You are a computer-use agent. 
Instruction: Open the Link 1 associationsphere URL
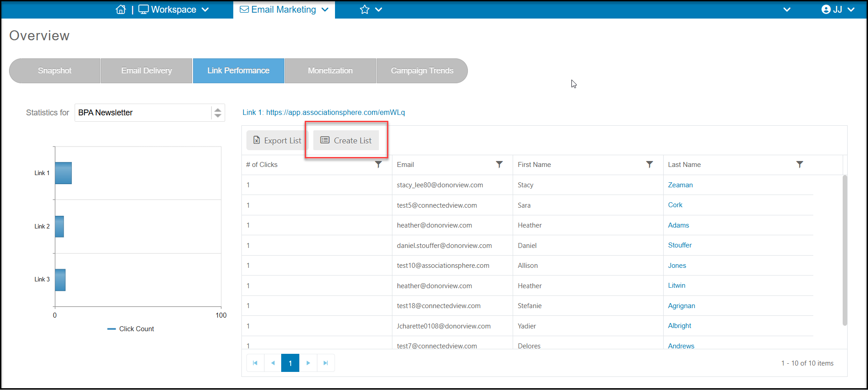point(335,112)
